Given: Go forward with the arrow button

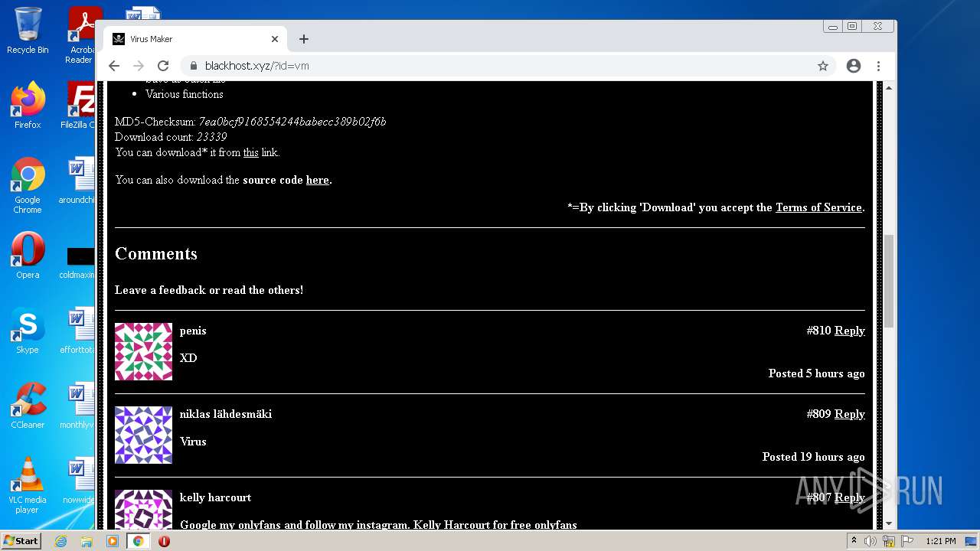Looking at the screenshot, I should tap(139, 66).
